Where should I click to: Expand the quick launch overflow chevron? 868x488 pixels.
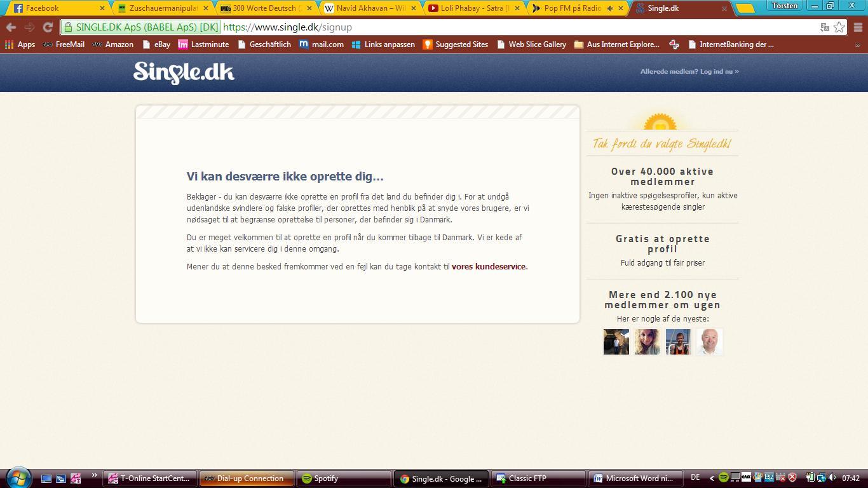pyautogui.click(x=94, y=475)
